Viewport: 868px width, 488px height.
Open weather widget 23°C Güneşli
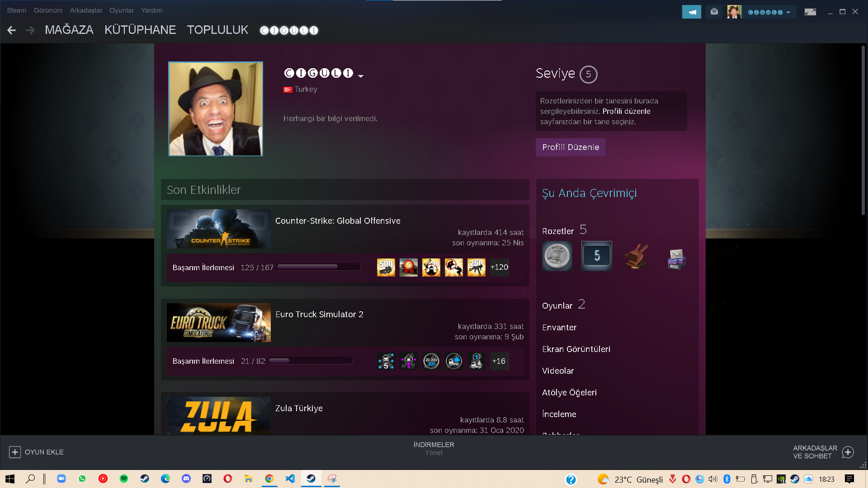click(630, 479)
